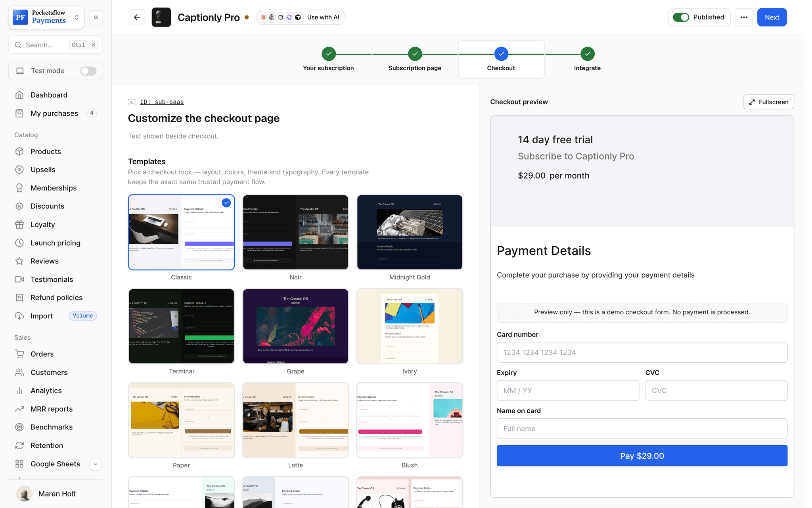Open My purchases with 4 badge
The image size is (812, 508).
56,113
